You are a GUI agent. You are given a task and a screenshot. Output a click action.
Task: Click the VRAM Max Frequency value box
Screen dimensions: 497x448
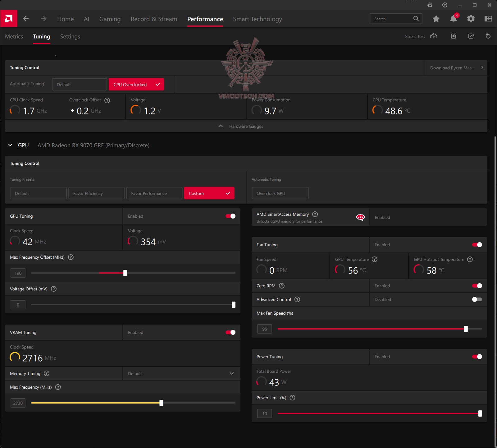[x=18, y=403]
